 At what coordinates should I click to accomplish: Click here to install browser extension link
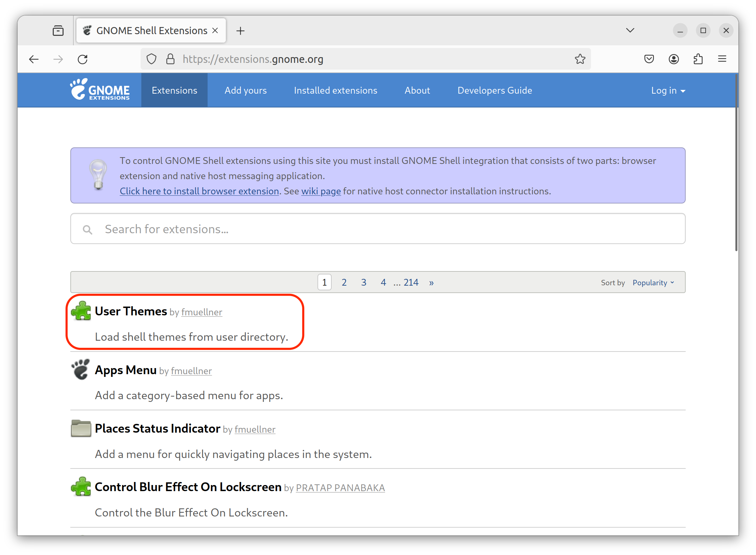click(x=199, y=191)
